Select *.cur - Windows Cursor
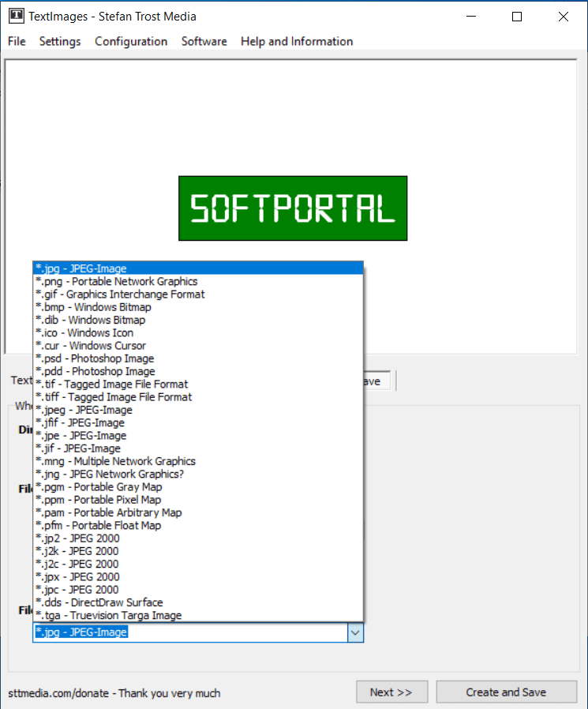The width and height of the screenshot is (588, 709). click(198, 346)
